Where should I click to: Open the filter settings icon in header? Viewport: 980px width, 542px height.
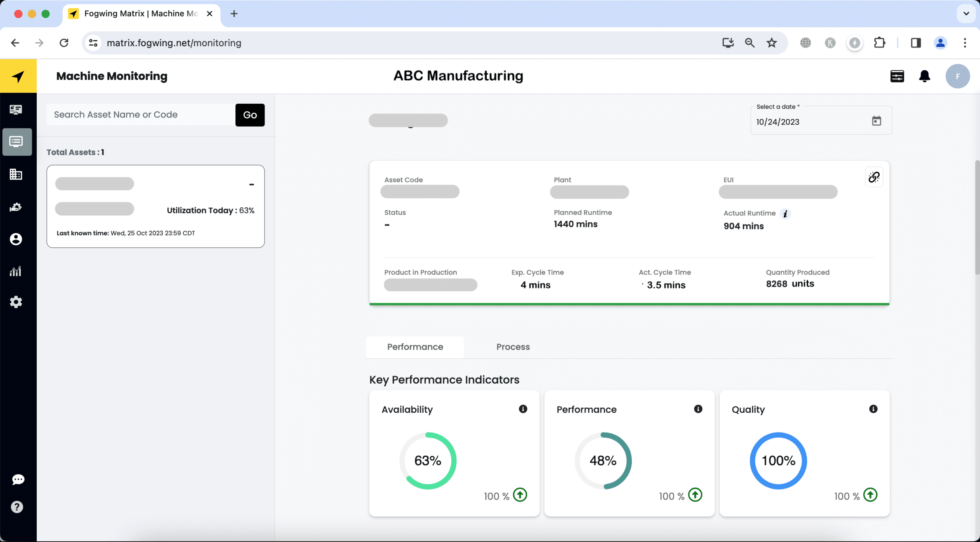click(x=897, y=76)
